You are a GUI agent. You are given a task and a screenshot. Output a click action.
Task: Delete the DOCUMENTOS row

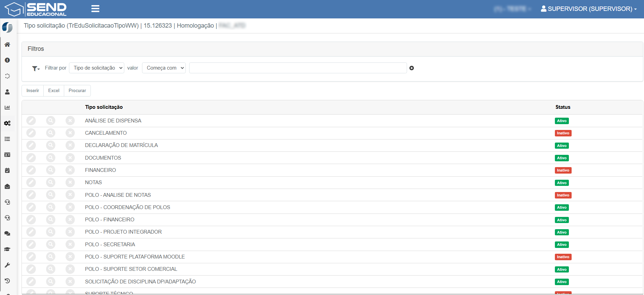click(x=70, y=158)
